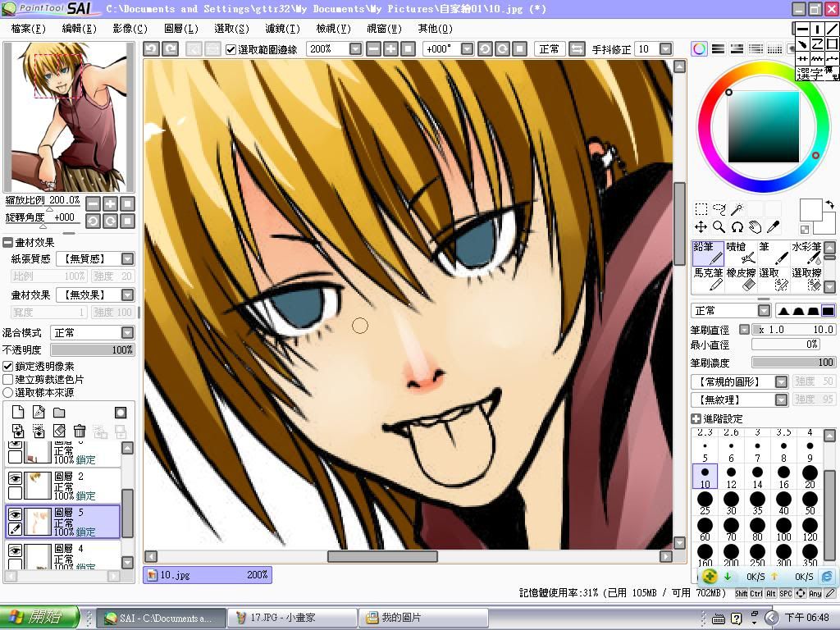This screenshot has height=630, width=840.
Task: Open the 【常規的圓形】 brush shape dropdown
Action: point(782,381)
